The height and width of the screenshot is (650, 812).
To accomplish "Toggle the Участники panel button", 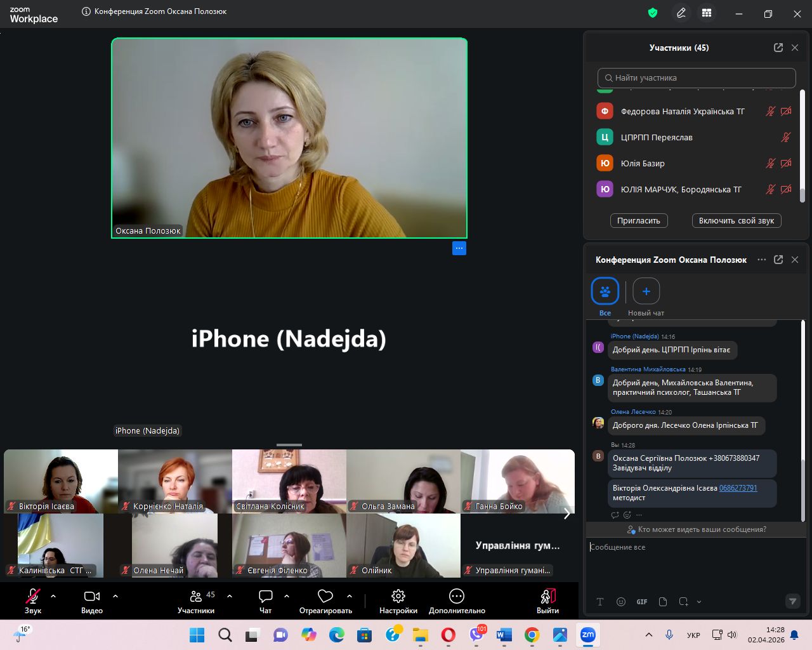I will point(196,600).
